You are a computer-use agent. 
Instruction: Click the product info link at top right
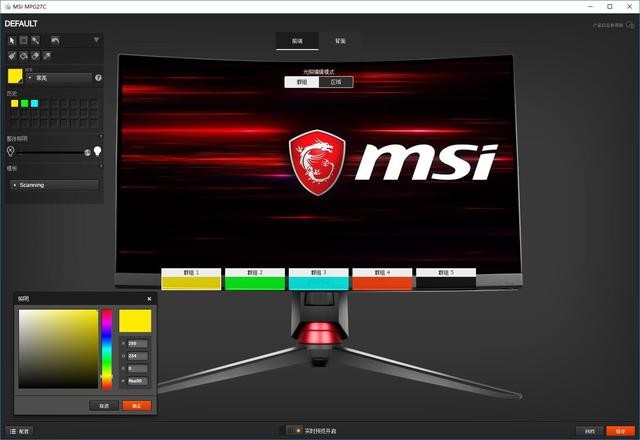pos(613,25)
